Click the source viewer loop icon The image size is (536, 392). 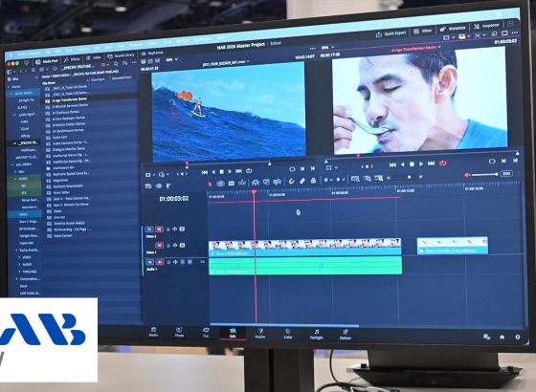pos(249,171)
